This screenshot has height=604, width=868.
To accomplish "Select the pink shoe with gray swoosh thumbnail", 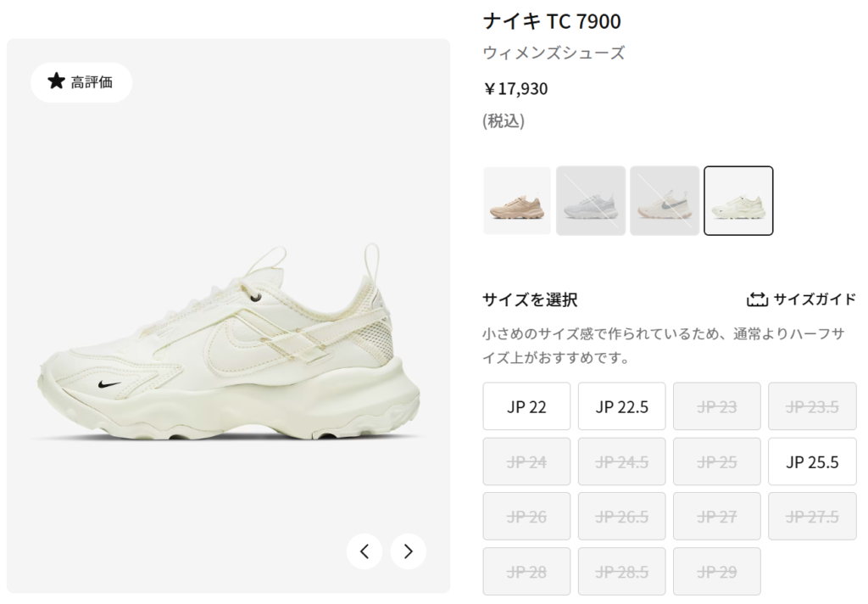I will pyautogui.click(x=665, y=200).
